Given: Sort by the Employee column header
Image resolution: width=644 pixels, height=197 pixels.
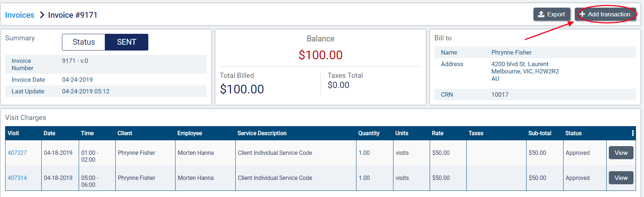Looking at the screenshot, I should [x=190, y=133].
